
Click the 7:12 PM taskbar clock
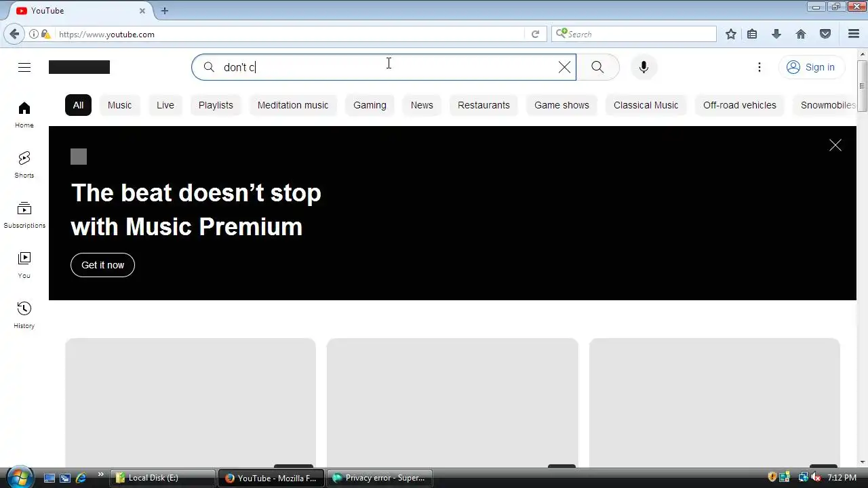[x=842, y=478]
